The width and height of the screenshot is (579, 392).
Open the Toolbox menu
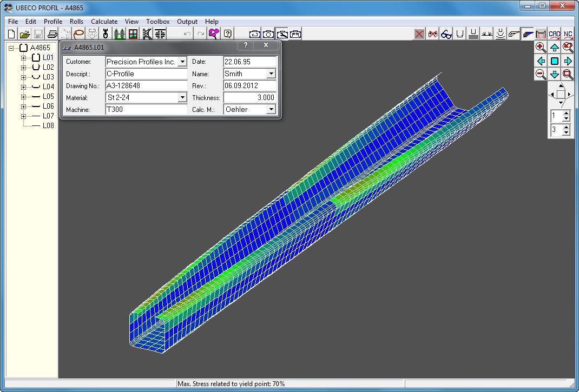157,22
